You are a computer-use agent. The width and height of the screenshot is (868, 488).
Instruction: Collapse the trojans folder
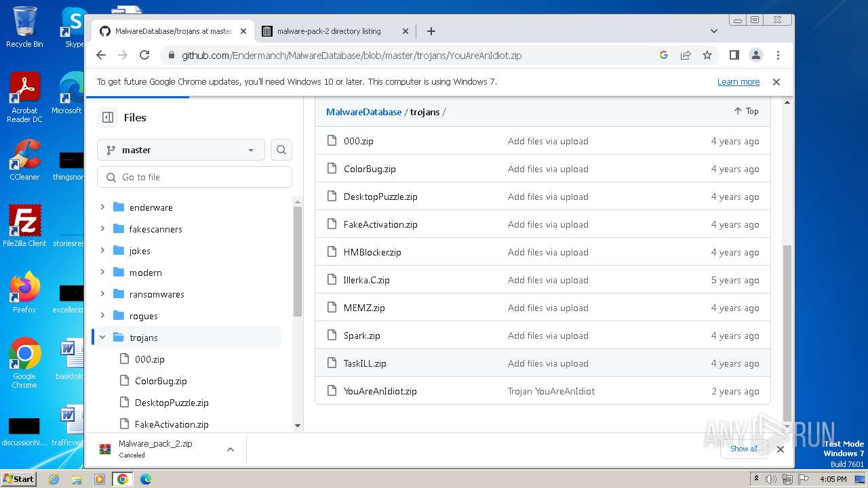pos(102,338)
